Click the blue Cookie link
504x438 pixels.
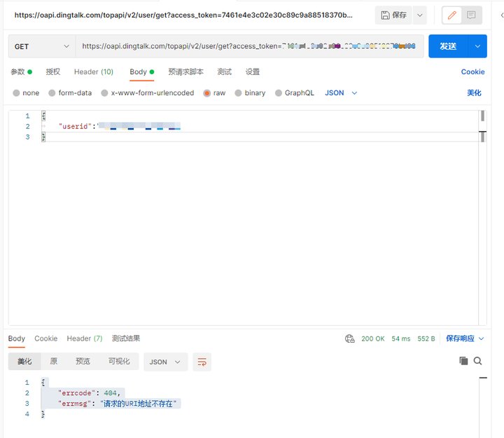click(472, 71)
